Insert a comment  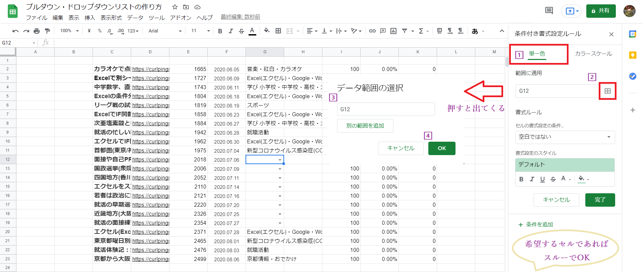tap(383, 31)
